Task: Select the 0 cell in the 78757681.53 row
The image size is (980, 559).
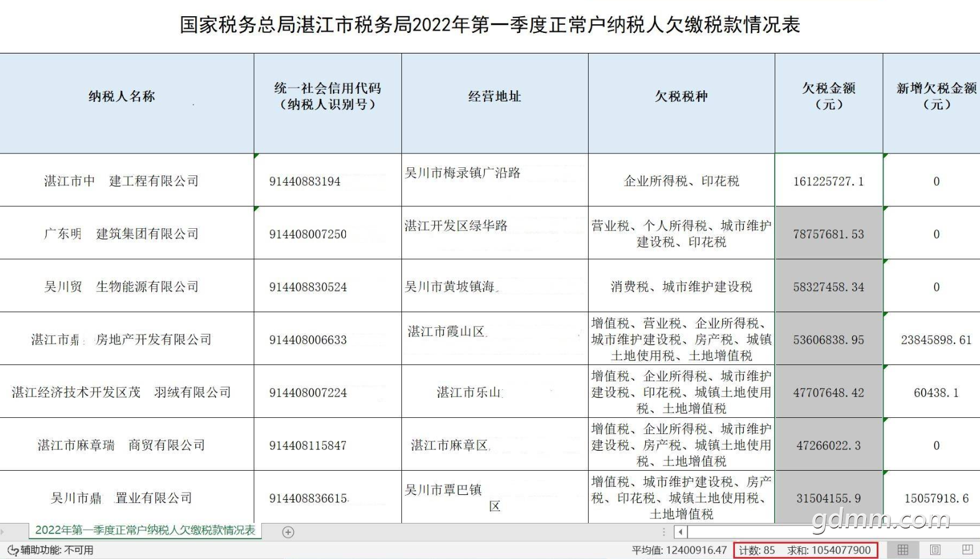Action: pyautogui.click(x=931, y=233)
